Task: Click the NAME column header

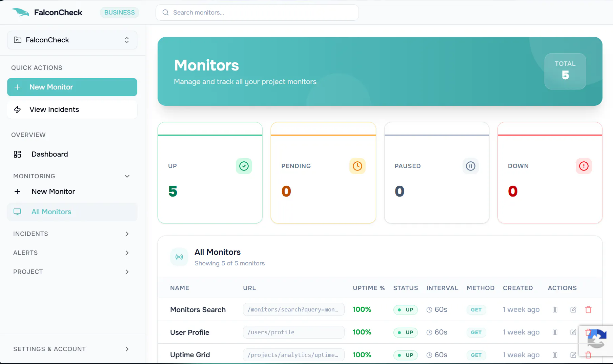Action: (180, 288)
